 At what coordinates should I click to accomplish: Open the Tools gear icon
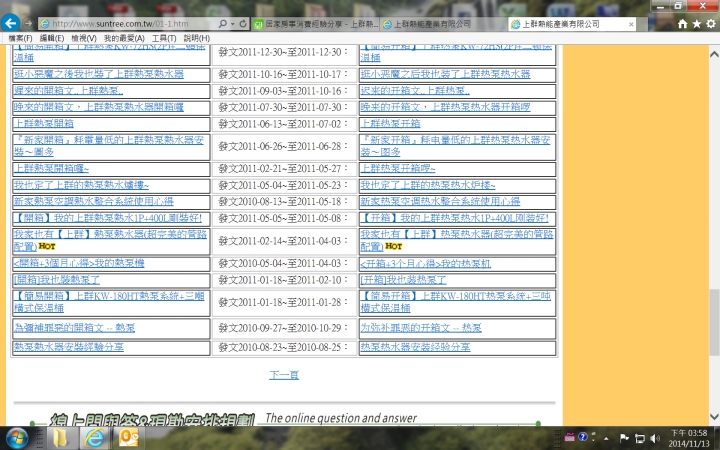coord(711,24)
